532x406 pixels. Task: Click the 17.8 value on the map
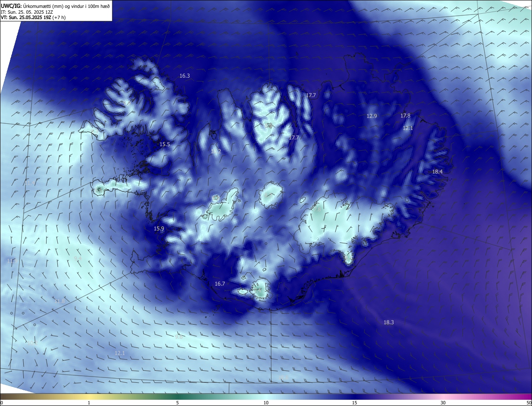tap(405, 116)
